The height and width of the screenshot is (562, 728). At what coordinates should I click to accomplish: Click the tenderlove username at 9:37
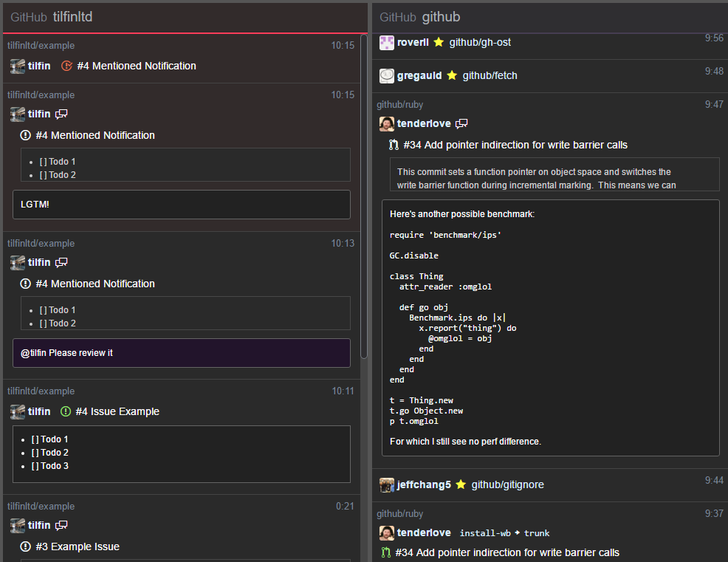[424, 532]
